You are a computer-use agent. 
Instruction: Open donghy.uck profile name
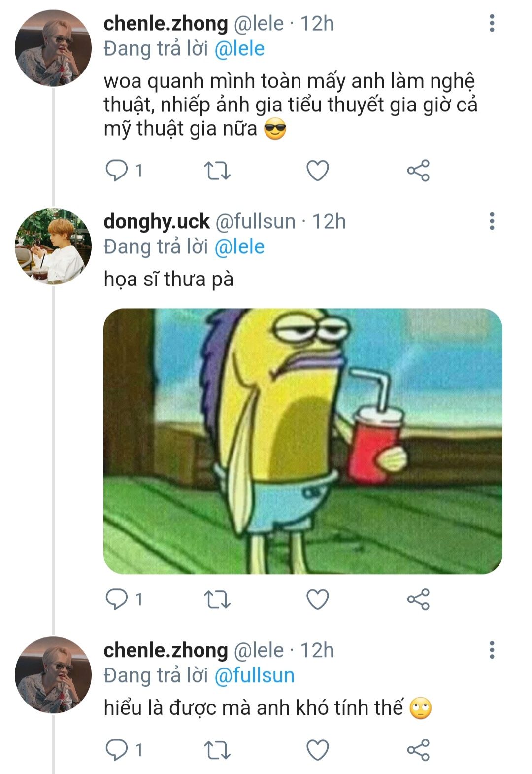[157, 222]
